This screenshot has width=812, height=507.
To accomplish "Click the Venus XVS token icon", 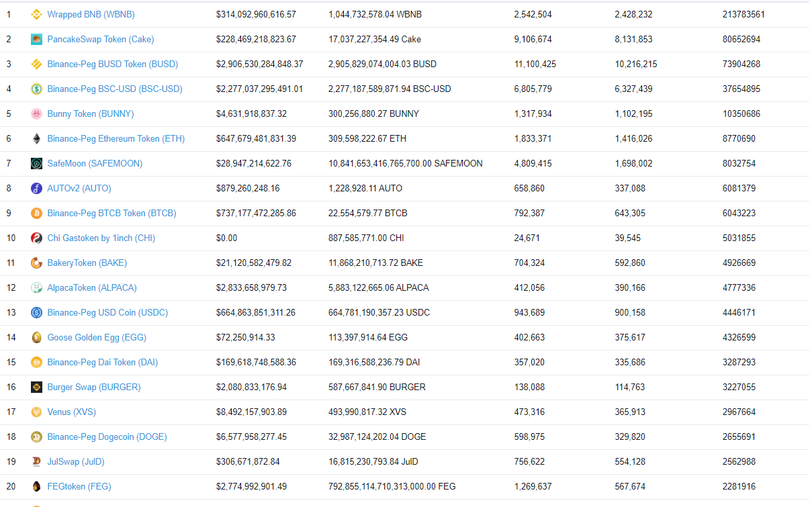I will point(36,412).
